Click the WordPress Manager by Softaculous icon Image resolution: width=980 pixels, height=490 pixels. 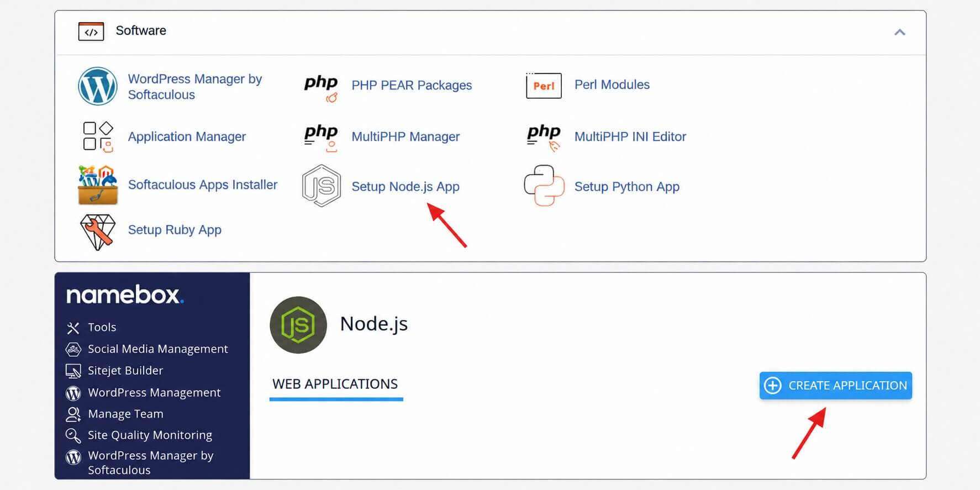[x=98, y=86]
